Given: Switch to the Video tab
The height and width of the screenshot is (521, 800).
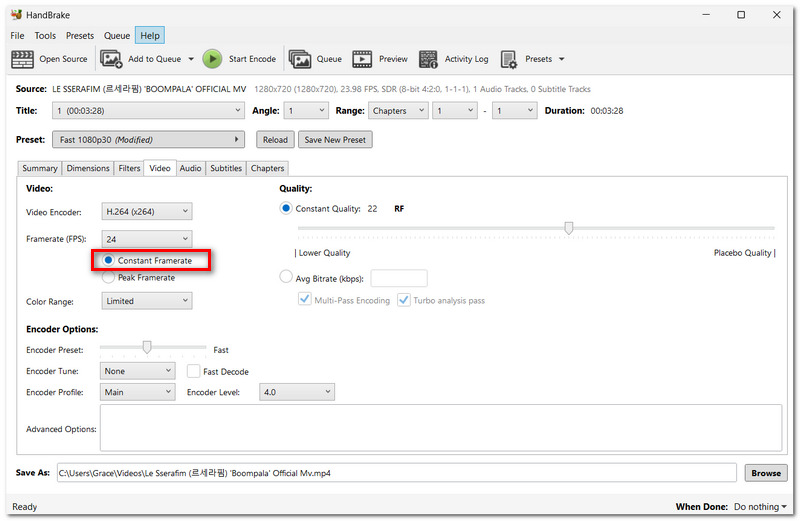Looking at the screenshot, I should pyautogui.click(x=160, y=168).
